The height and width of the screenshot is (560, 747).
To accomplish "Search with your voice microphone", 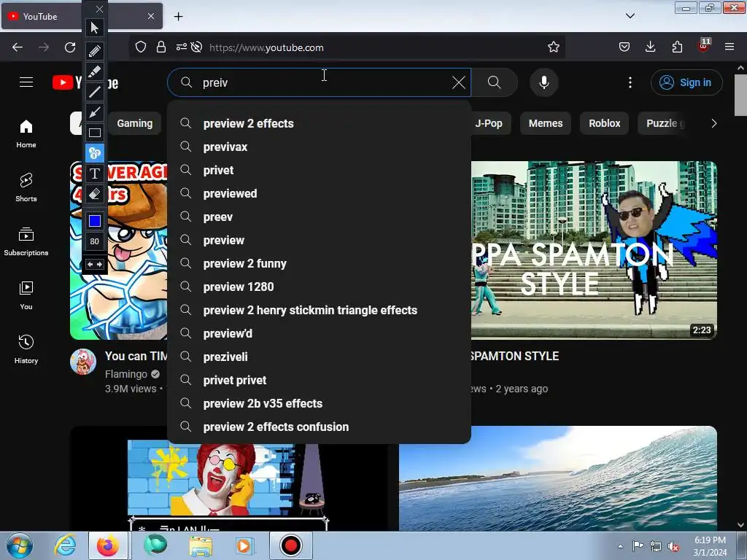I will click(543, 82).
